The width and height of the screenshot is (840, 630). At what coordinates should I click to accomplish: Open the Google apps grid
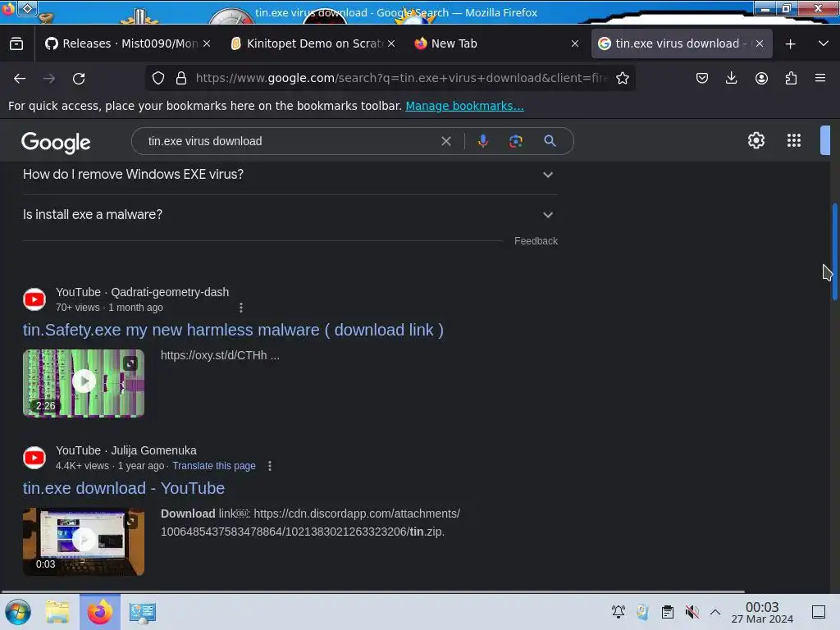[x=794, y=140]
